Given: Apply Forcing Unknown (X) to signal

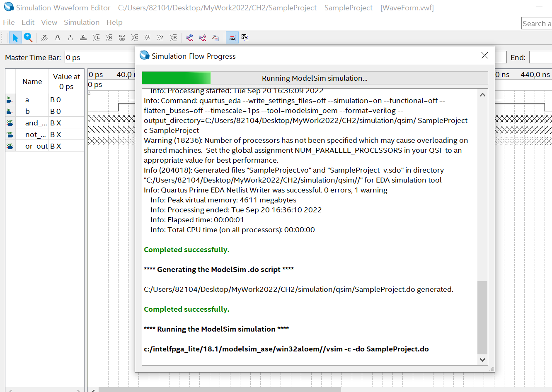Looking at the screenshot, I should [x=45, y=38].
